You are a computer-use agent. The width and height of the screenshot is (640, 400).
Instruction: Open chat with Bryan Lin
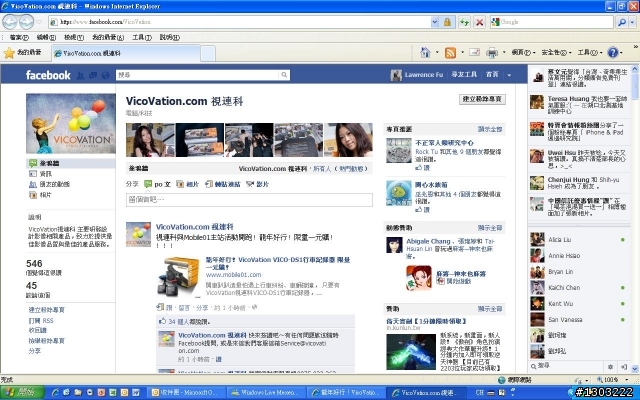pyautogui.click(x=579, y=271)
